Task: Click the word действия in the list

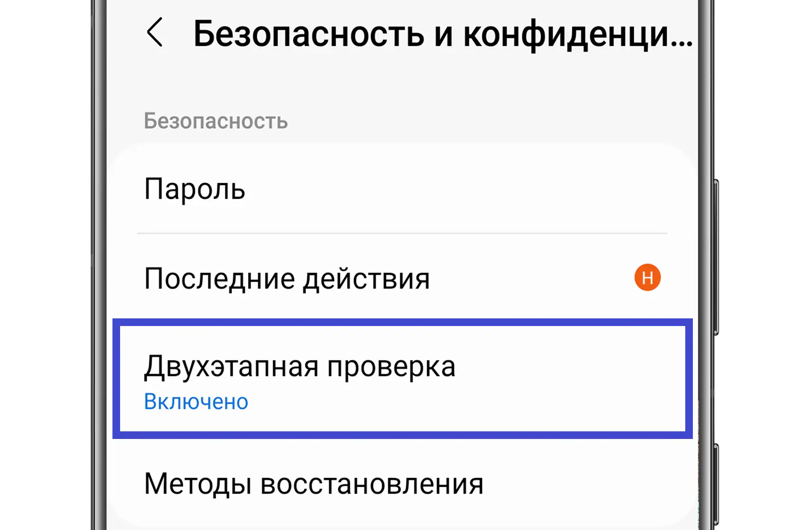Action: click(x=366, y=279)
